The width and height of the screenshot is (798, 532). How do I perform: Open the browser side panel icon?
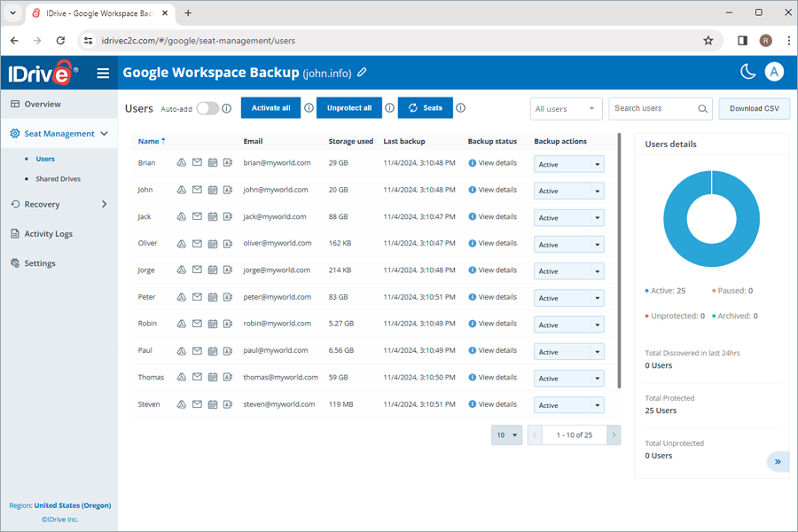(742, 41)
